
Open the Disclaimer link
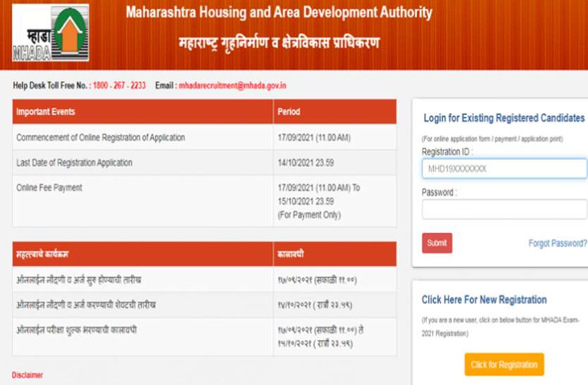(x=27, y=375)
